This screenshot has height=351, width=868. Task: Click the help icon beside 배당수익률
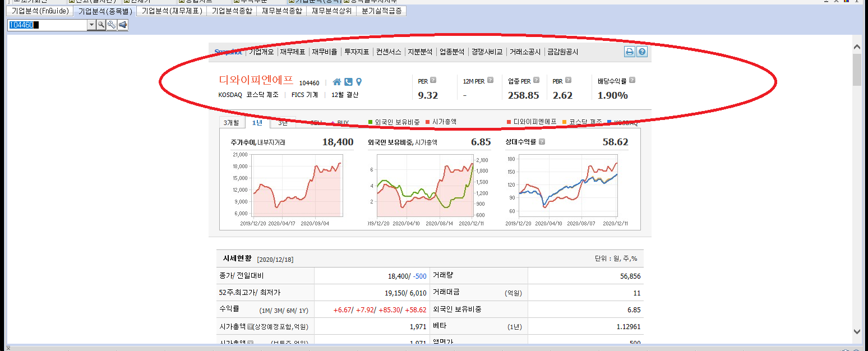click(x=632, y=81)
